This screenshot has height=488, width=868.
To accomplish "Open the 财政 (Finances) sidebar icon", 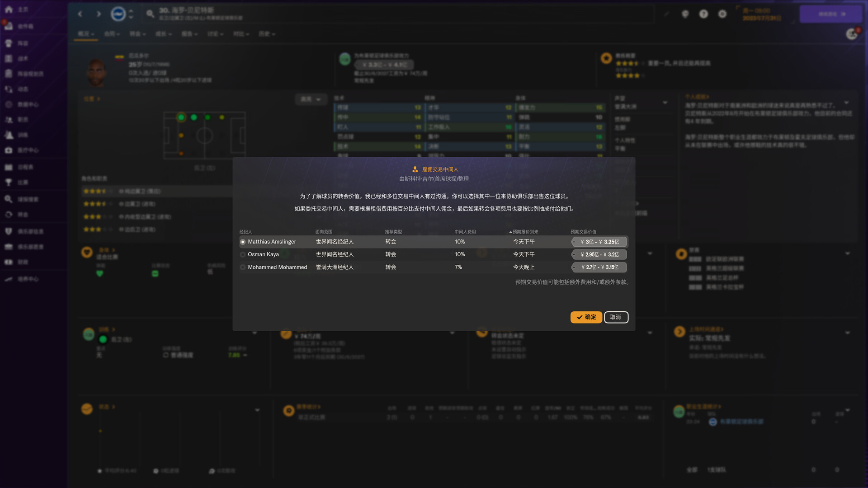I will 18,262.
